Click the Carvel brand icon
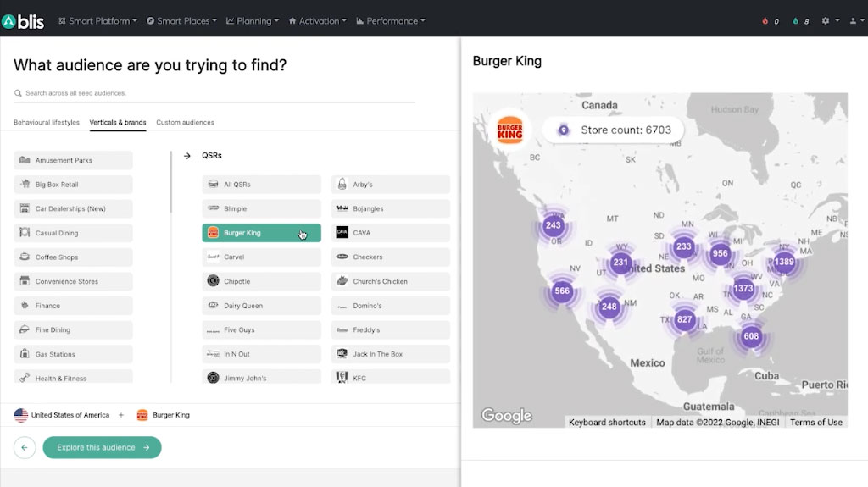Screen dimensions: 868x487 (213, 257)
